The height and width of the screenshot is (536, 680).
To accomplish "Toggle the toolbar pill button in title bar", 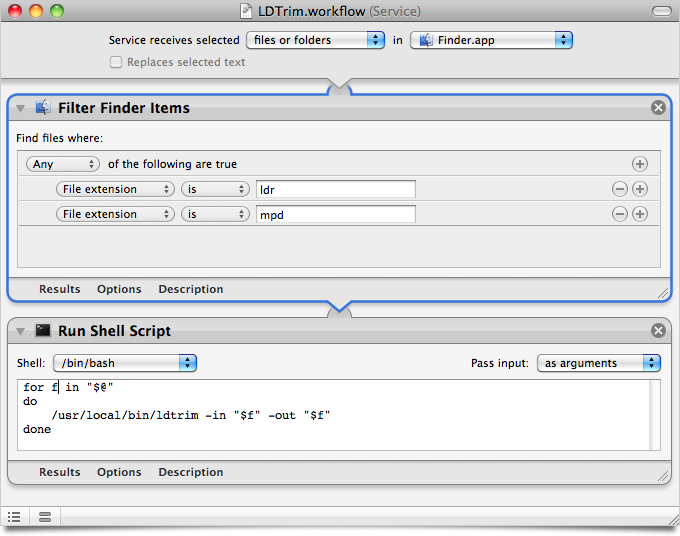I will tap(661, 11).
